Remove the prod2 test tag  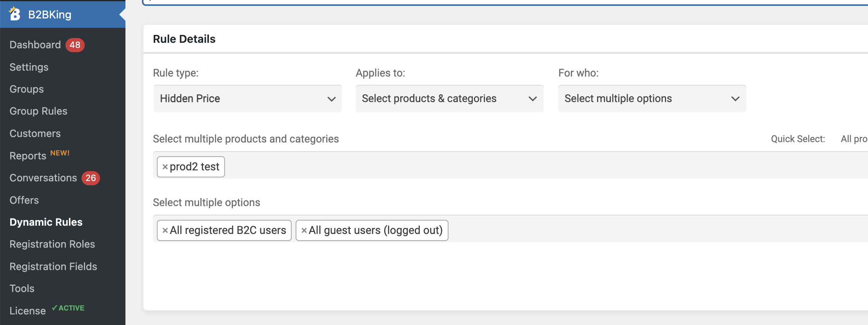point(165,167)
